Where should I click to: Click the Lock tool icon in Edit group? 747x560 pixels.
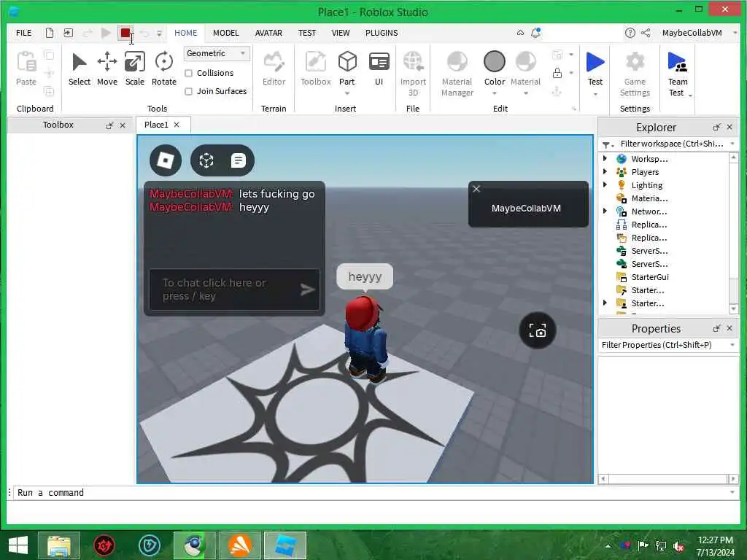point(557,73)
